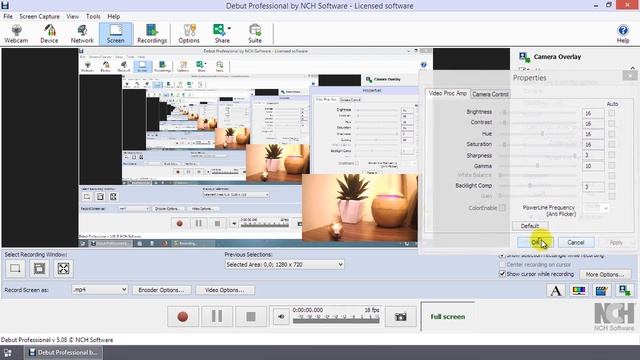
Task: Select the Device toolbar icon
Action: 49,34
